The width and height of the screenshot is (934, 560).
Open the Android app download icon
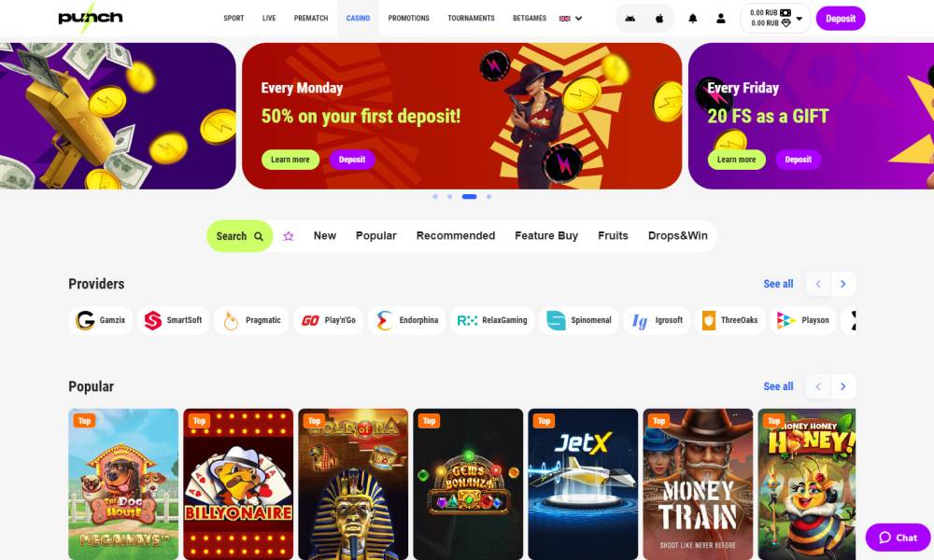tap(630, 19)
